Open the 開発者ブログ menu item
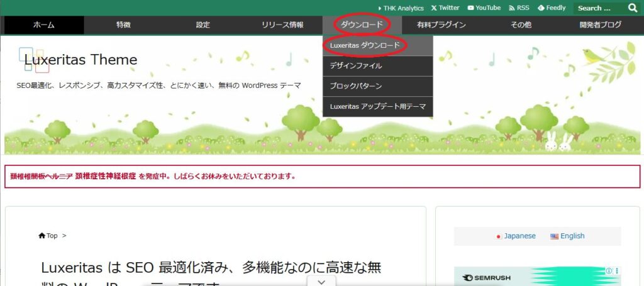Viewport: 644px width, 286px height. click(x=601, y=25)
